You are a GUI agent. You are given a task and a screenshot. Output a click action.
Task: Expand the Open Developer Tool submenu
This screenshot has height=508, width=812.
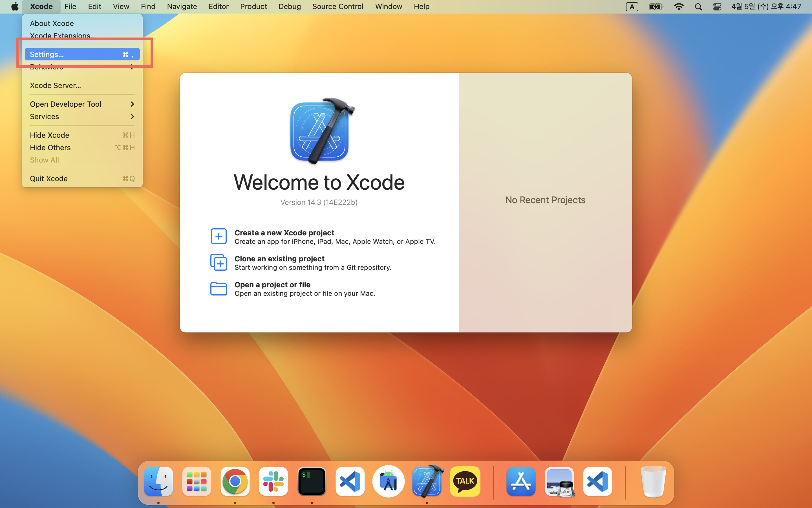click(x=82, y=104)
